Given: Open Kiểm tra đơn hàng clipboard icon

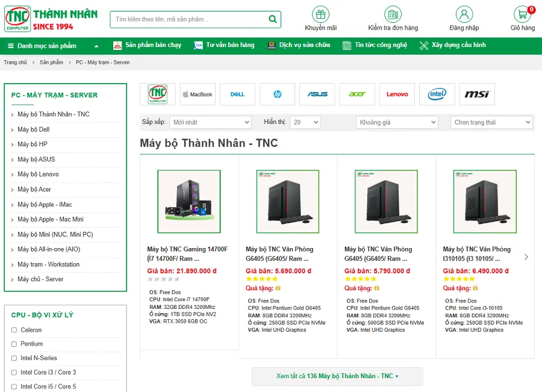Looking at the screenshot, I should 393,14.
